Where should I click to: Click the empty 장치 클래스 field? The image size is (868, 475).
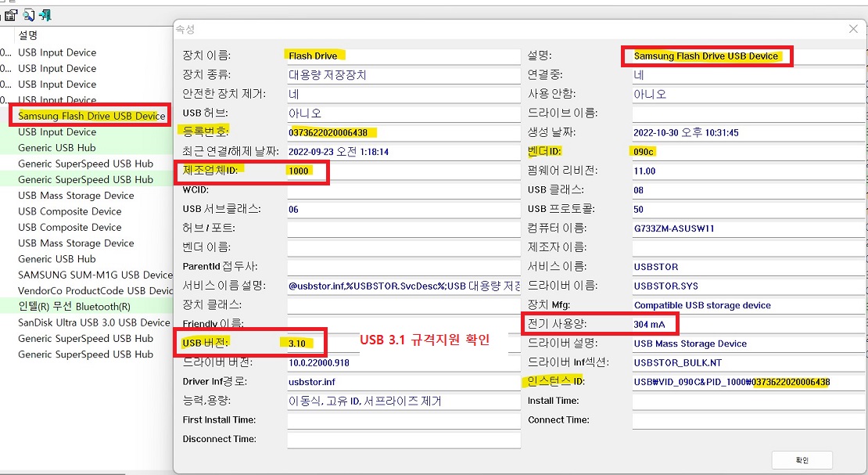click(x=404, y=305)
